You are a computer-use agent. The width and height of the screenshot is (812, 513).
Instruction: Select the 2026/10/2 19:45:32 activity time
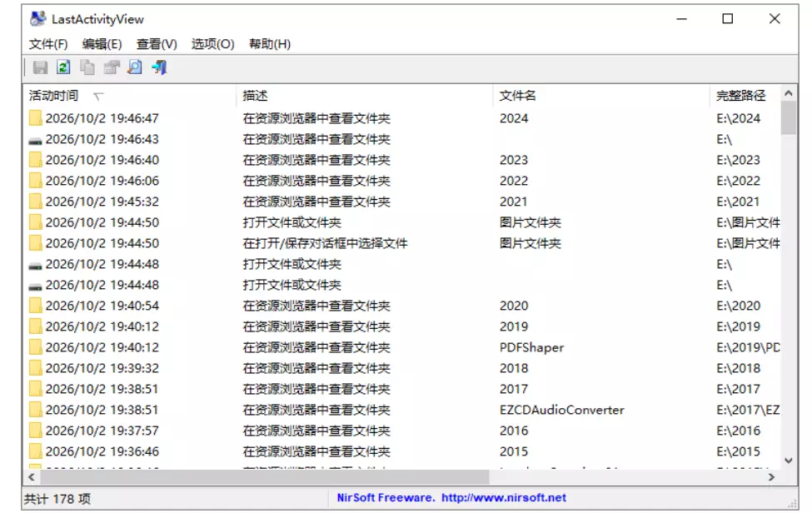(x=102, y=202)
